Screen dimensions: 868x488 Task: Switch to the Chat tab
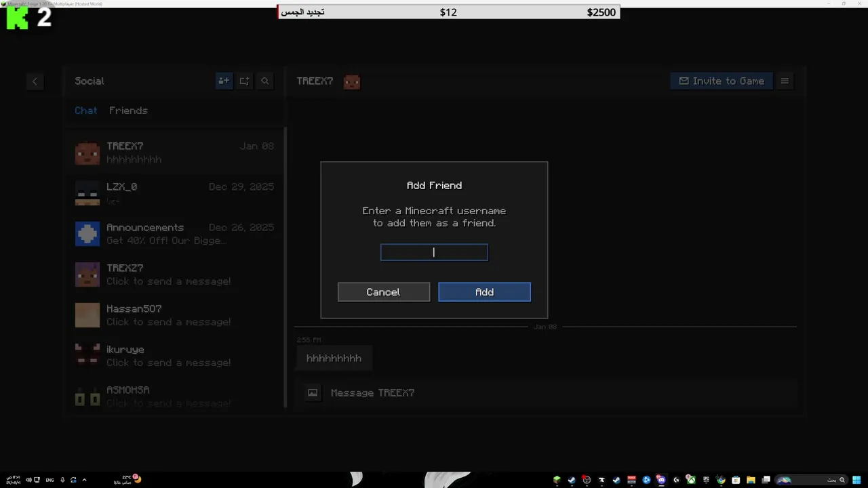point(86,110)
